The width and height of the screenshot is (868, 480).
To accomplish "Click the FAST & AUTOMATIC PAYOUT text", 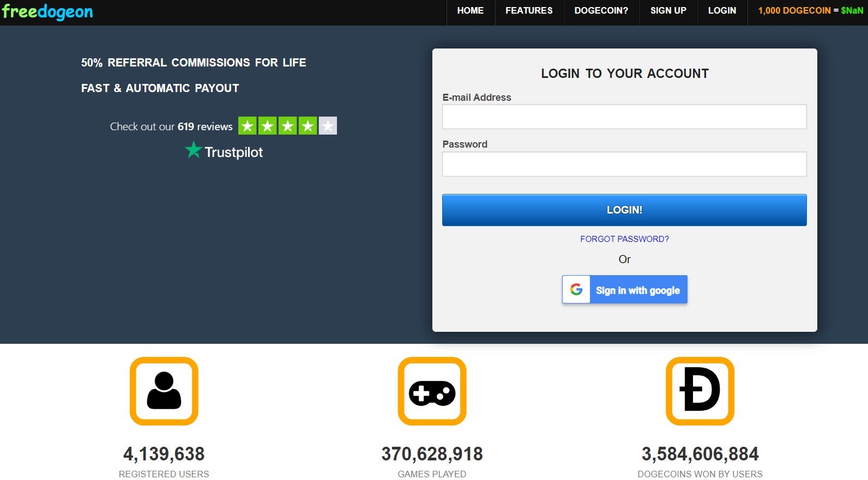I will (x=160, y=88).
